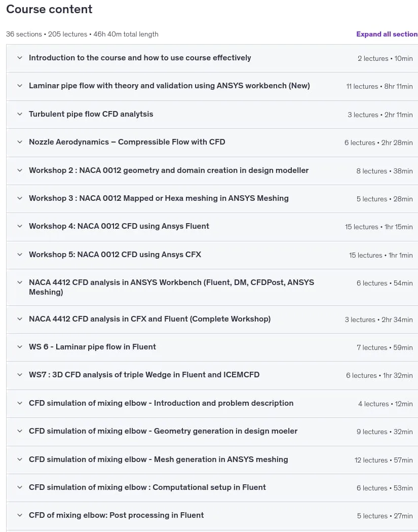Click the 15 lectures 1hr 15min row summary

click(x=378, y=227)
